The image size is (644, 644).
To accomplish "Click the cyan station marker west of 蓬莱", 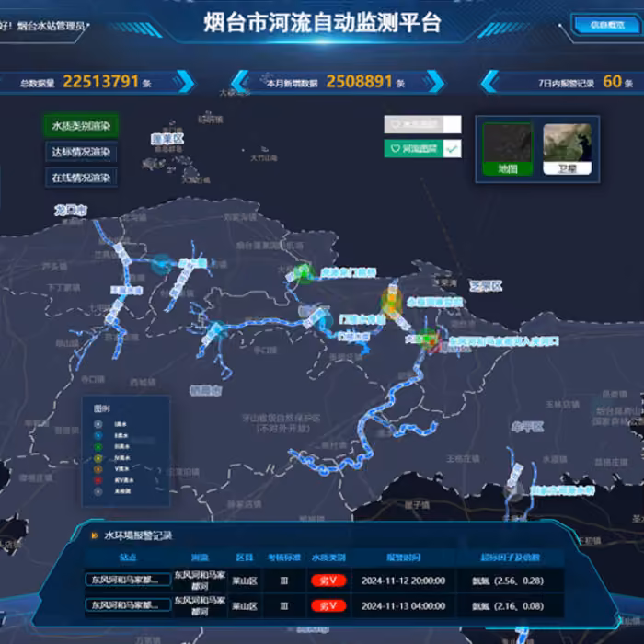I will [x=161, y=265].
